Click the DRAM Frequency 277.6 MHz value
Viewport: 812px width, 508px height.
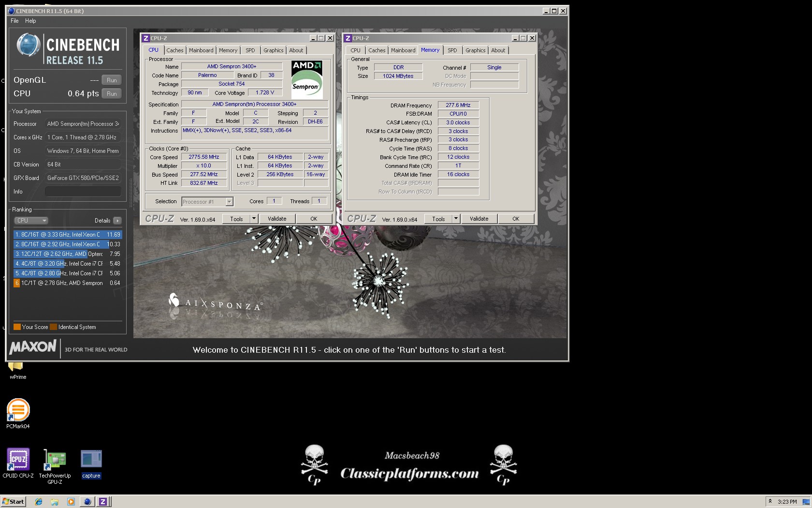click(458, 105)
